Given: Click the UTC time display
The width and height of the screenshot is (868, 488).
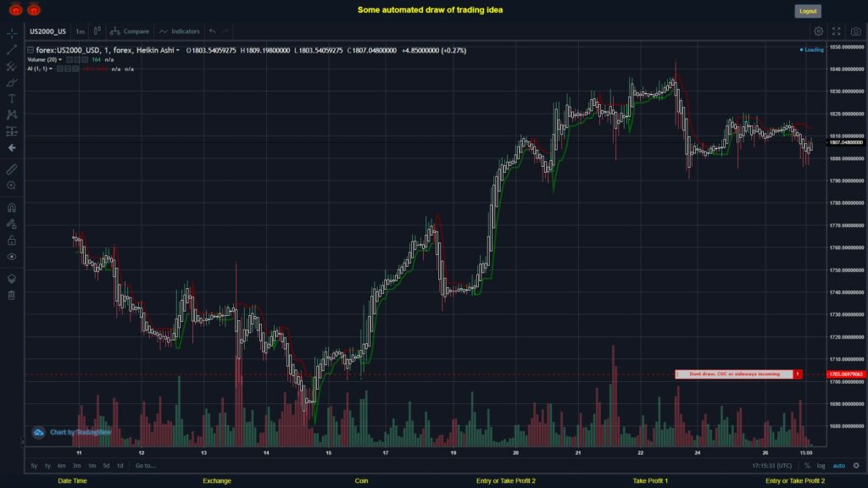Looking at the screenshot, I should coord(771,466).
